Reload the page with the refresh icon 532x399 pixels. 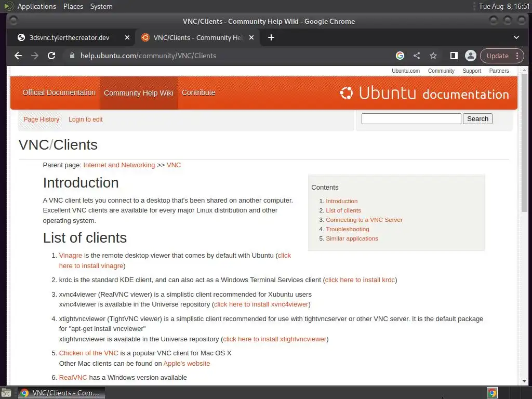tap(51, 56)
